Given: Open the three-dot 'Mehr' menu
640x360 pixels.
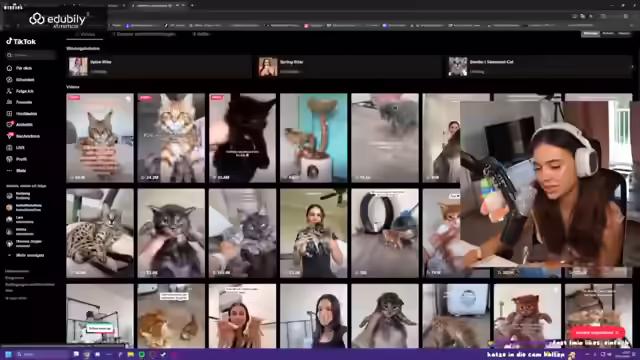Looking at the screenshot, I should [x=9, y=171].
